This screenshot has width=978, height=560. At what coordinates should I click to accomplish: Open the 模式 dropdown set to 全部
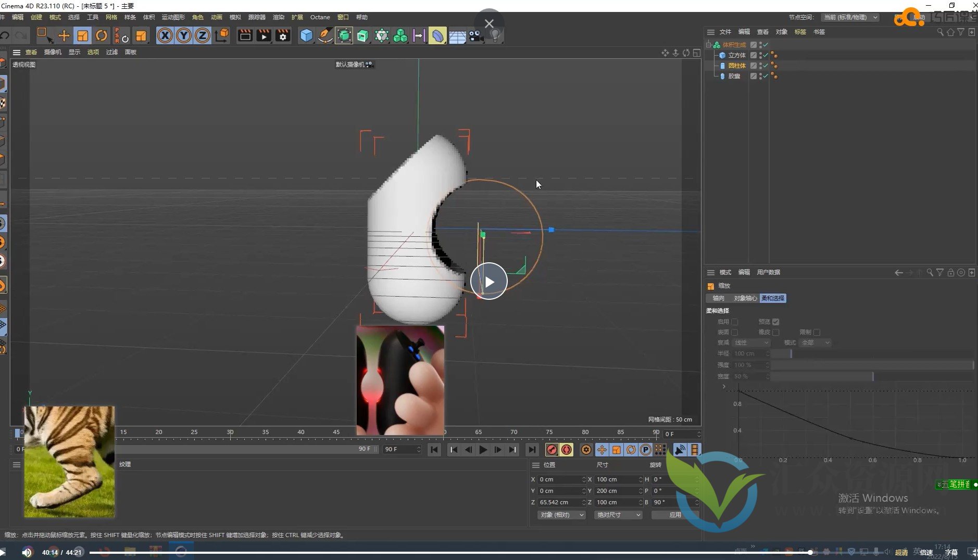(x=816, y=342)
